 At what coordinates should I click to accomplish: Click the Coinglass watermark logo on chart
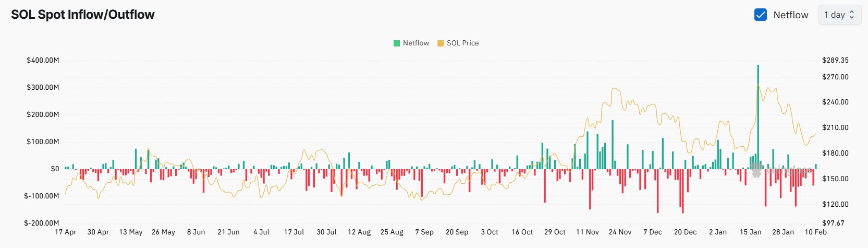[x=756, y=170]
